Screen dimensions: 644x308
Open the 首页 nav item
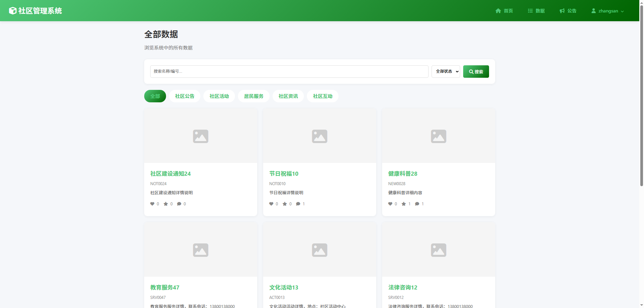[x=504, y=11]
